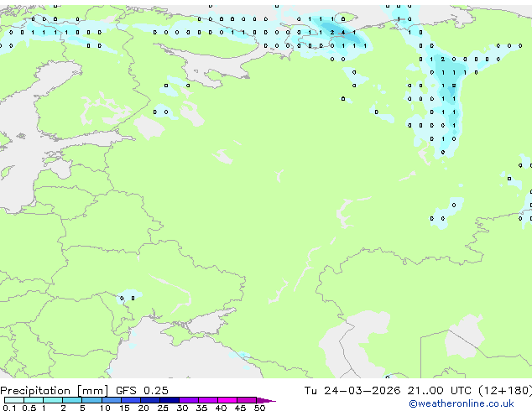Select the 40–45 mm magenta legend swatch

point(227,400)
